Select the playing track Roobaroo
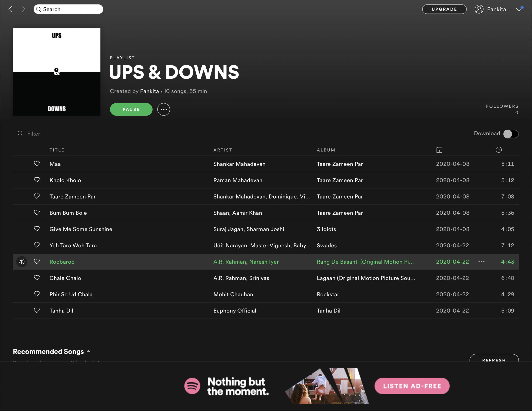The height and width of the screenshot is (411, 532). [x=62, y=262]
